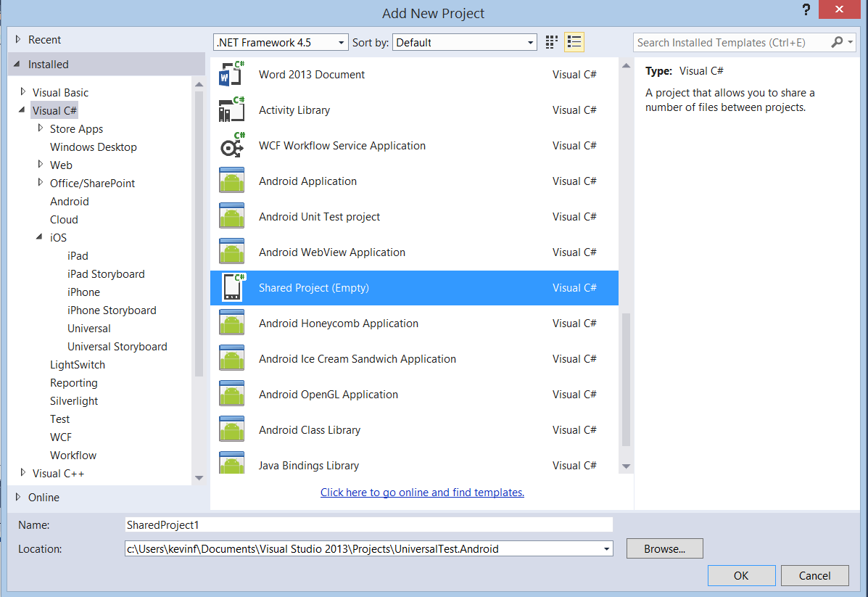Select iPhone Storyboard under iOS
This screenshot has width=868, height=597.
(x=112, y=310)
